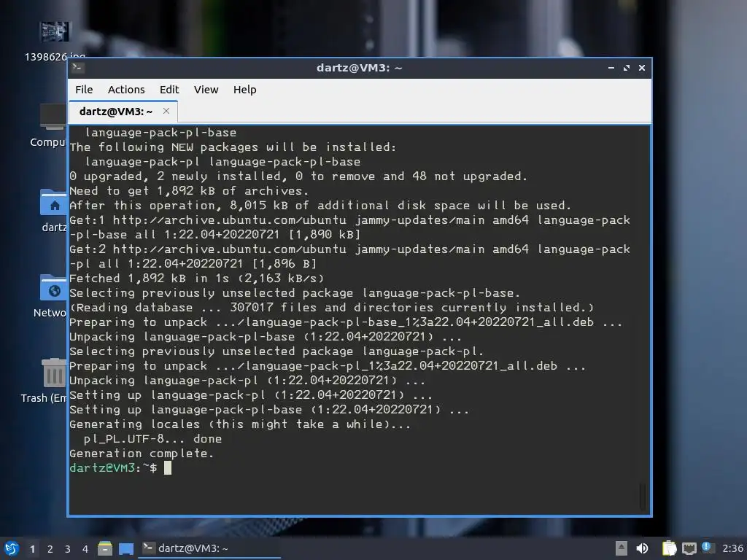The image size is (747, 560).
Task: Click 'Need to get 1,892 kB' line
Action: 189,191
